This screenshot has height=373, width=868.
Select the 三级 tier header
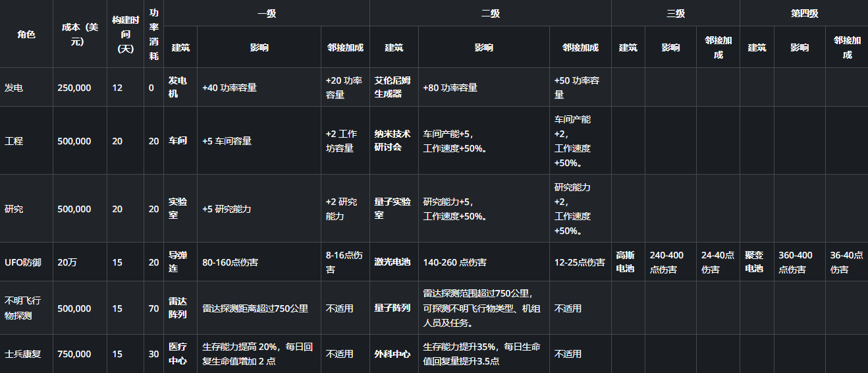coord(675,13)
